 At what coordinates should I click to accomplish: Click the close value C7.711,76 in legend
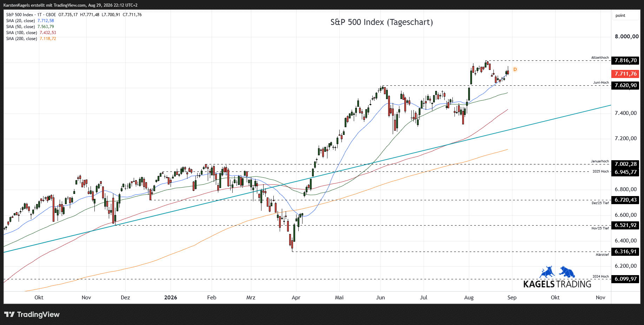click(x=132, y=15)
